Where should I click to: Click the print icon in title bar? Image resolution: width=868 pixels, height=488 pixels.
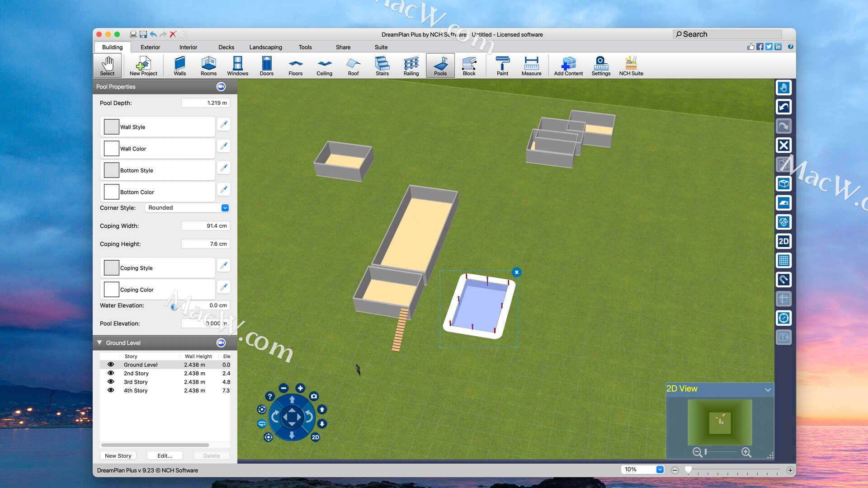(133, 34)
